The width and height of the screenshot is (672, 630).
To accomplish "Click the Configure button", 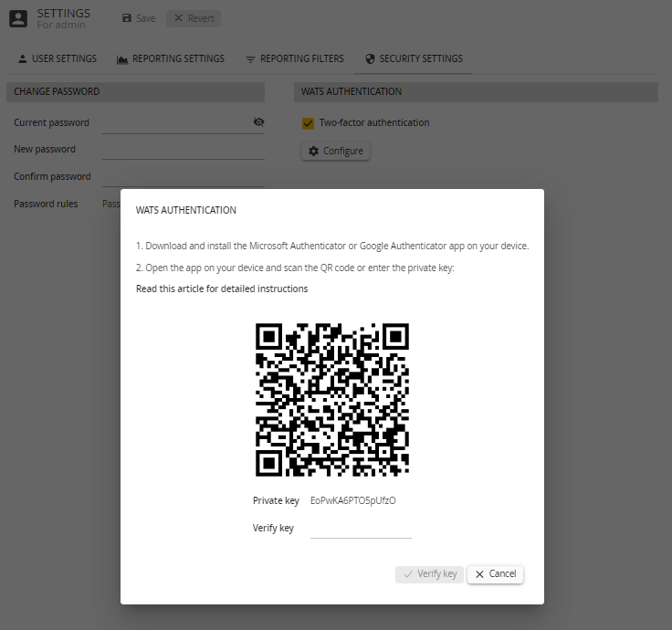I will pos(336,152).
